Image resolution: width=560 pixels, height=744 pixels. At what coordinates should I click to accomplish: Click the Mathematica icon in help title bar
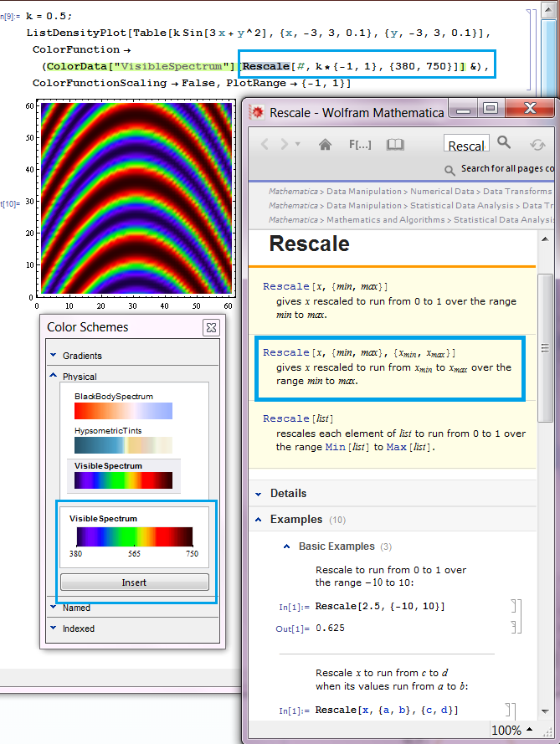(x=257, y=112)
